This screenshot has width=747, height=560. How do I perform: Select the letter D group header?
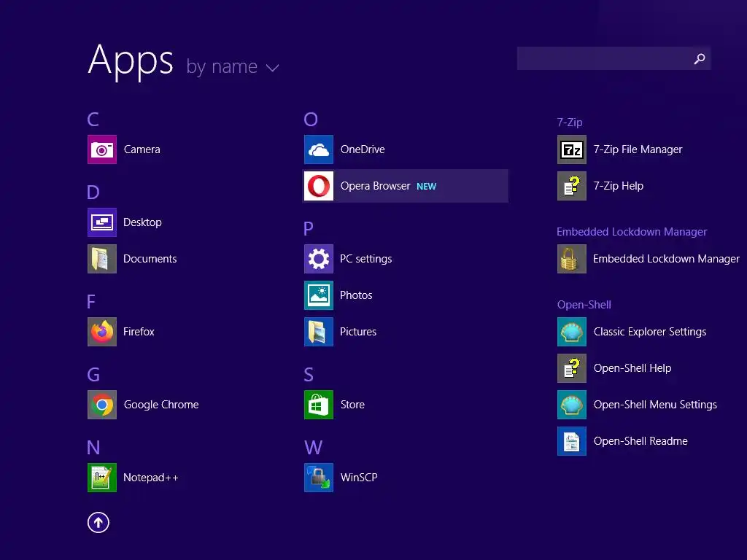coord(93,192)
